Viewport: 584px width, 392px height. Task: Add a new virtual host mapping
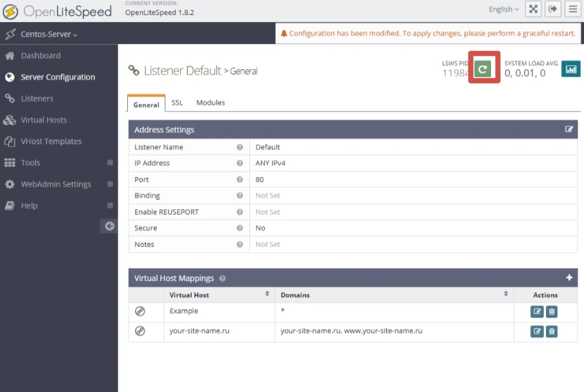click(568, 278)
